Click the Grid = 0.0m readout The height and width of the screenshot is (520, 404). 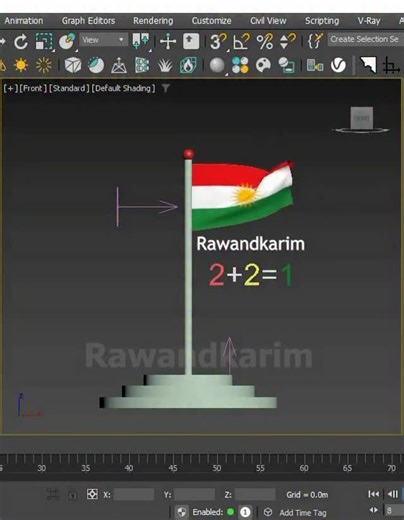pyautogui.click(x=307, y=495)
